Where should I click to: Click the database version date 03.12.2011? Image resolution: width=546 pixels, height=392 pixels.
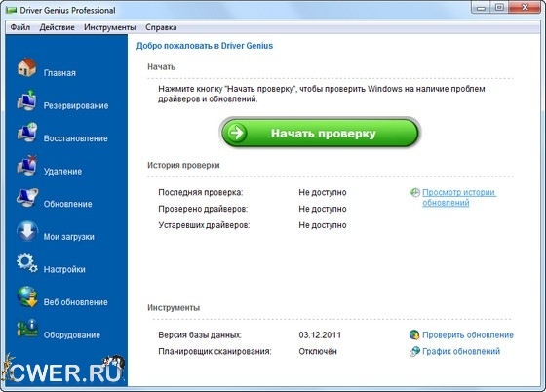click(320, 334)
